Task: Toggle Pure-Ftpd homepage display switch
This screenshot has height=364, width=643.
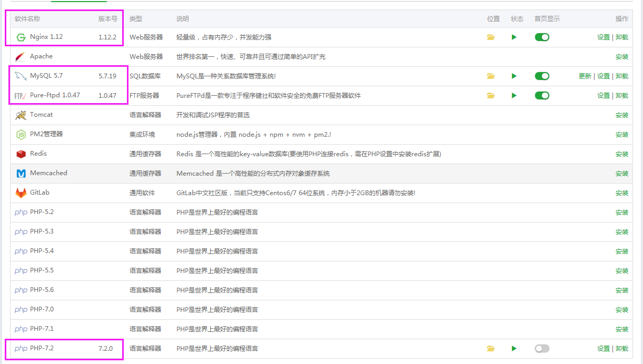Action: [x=542, y=96]
